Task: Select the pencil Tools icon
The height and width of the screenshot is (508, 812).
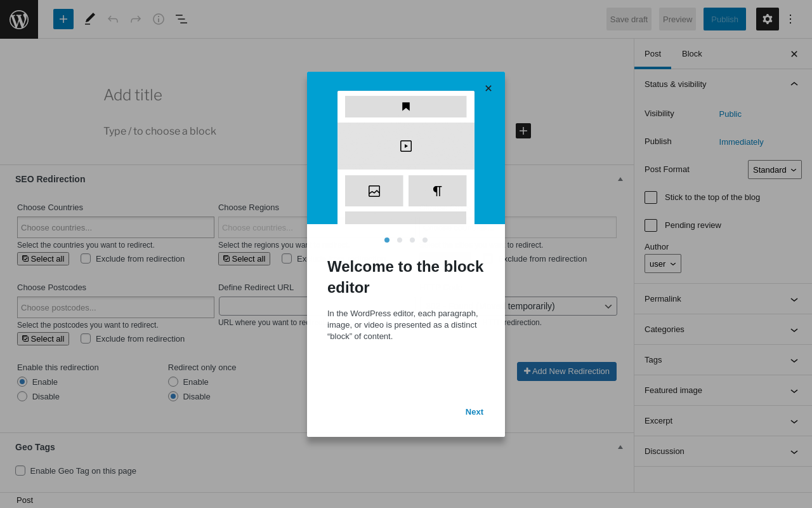Action: tap(90, 19)
